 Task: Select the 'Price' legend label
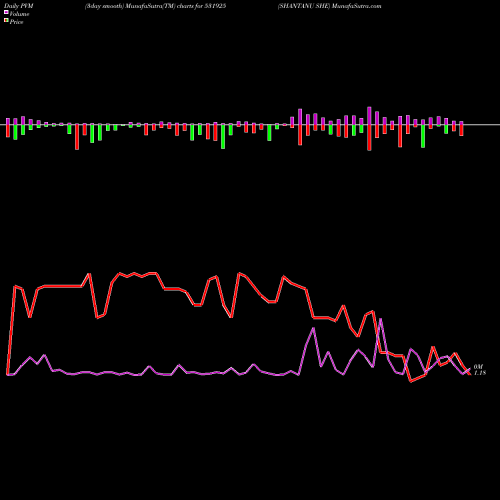pyautogui.click(x=16, y=22)
